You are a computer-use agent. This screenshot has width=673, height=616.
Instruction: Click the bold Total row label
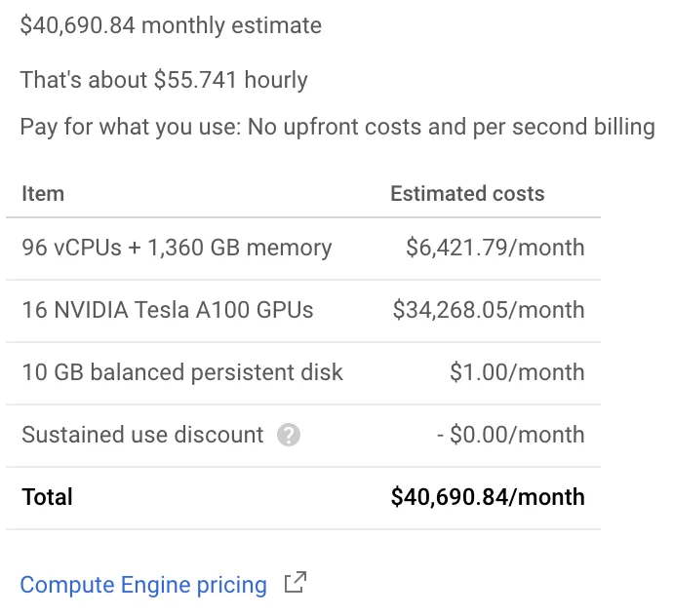click(48, 497)
